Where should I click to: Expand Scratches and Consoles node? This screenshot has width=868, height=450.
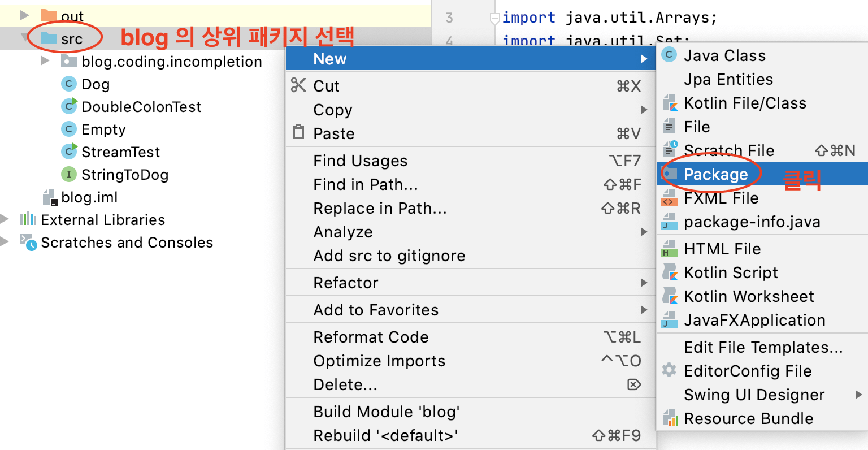(x=5, y=242)
